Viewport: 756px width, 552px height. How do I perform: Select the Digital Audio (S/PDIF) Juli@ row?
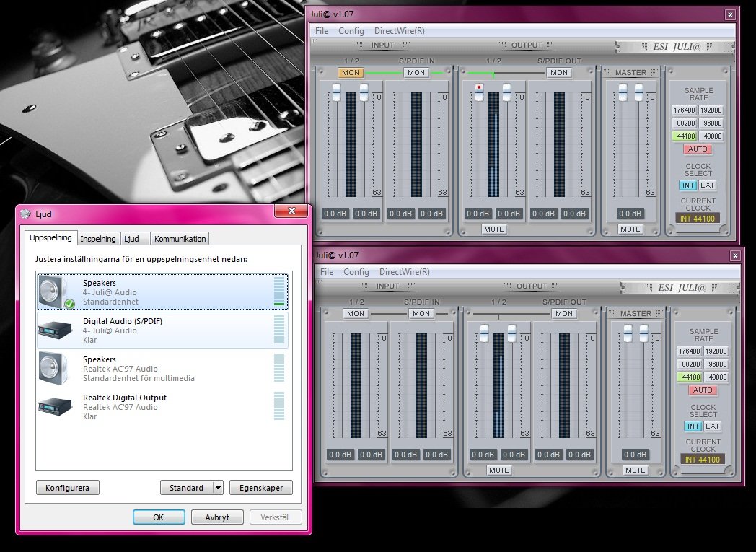pyautogui.click(x=162, y=330)
